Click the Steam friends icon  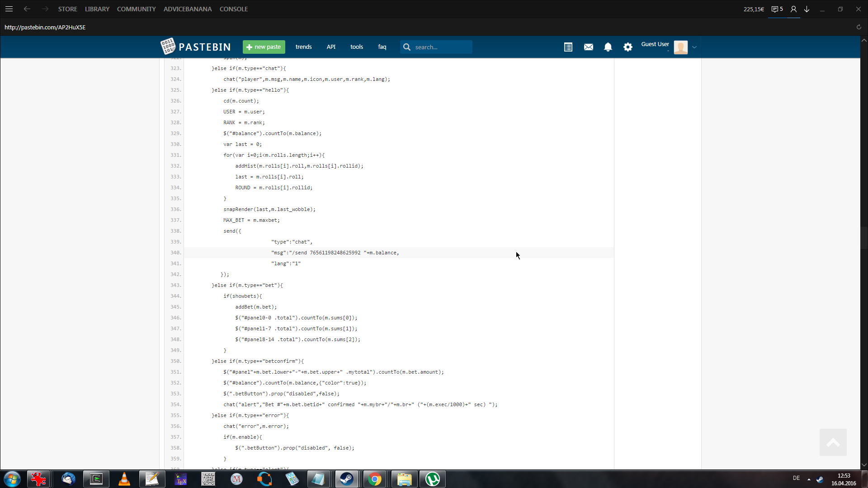pos(793,9)
